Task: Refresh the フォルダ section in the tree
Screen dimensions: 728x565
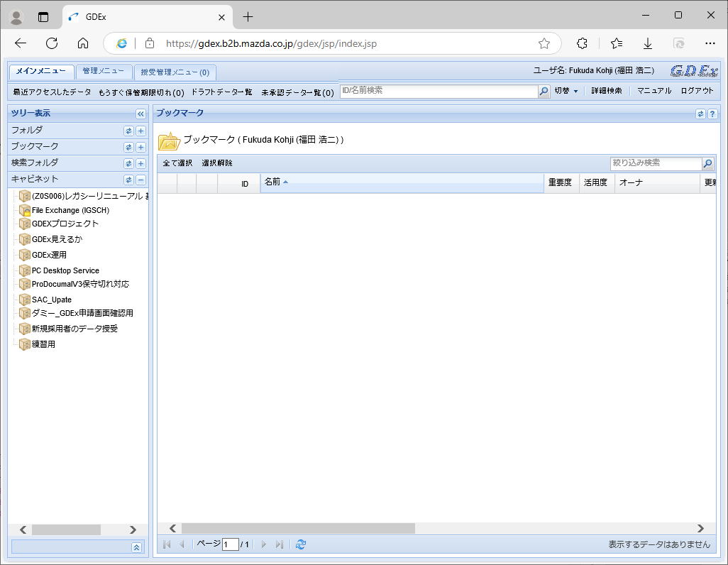Action: pyautogui.click(x=128, y=131)
